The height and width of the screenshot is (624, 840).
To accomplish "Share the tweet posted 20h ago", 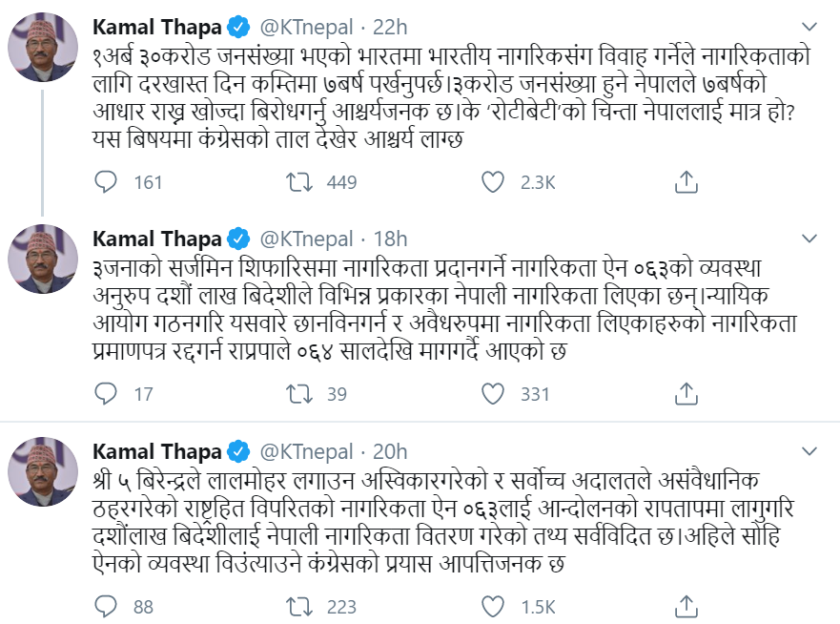I will point(686,607).
